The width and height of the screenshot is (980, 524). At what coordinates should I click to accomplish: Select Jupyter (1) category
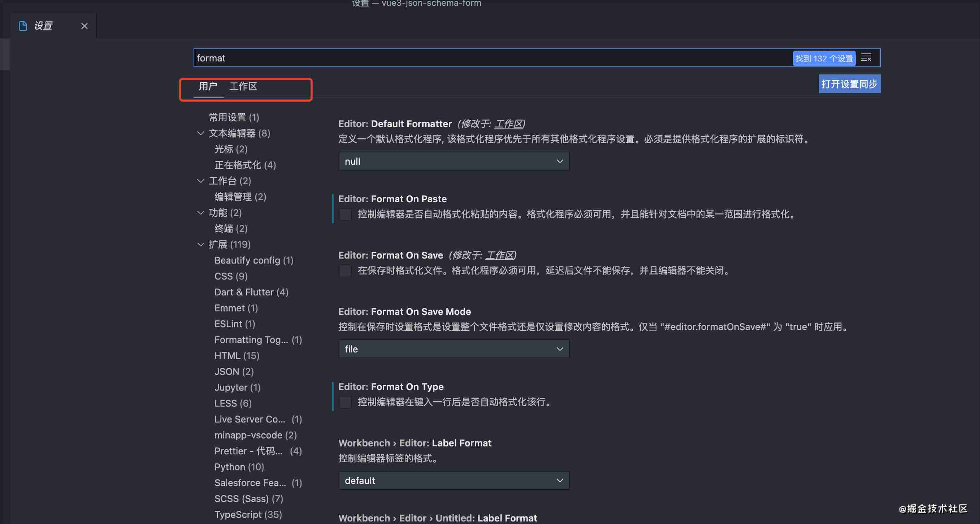[237, 387]
